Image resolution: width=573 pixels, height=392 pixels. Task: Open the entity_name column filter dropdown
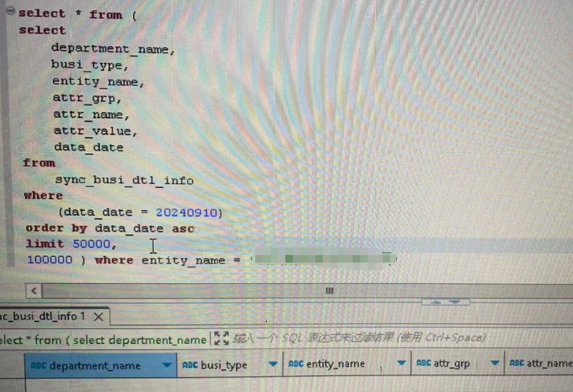(x=401, y=363)
